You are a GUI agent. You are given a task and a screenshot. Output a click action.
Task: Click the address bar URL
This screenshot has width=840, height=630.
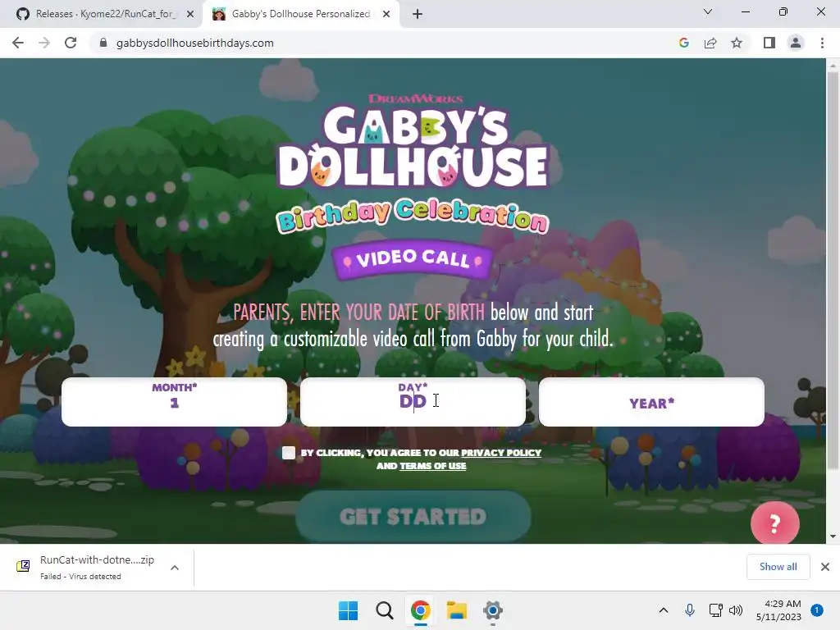(x=195, y=43)
